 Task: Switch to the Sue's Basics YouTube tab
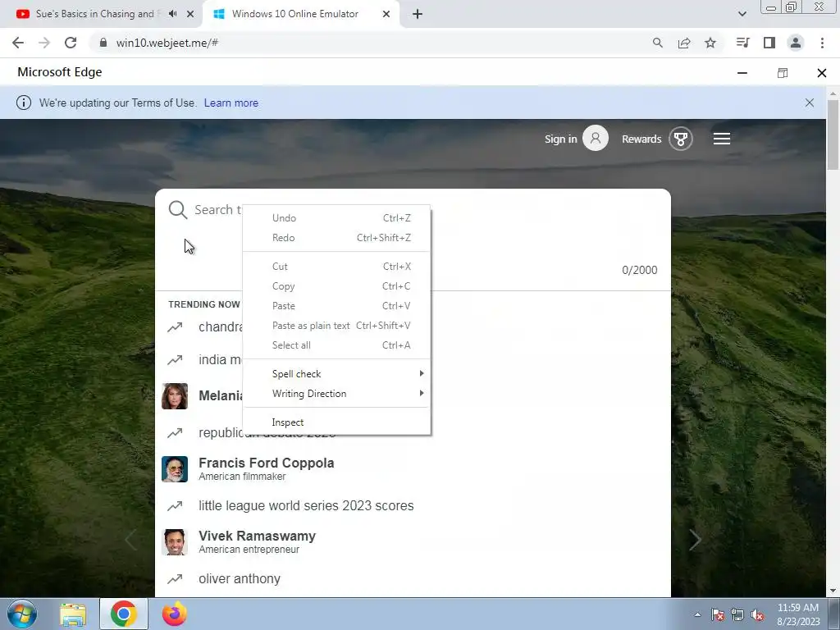tap(94, 14)
